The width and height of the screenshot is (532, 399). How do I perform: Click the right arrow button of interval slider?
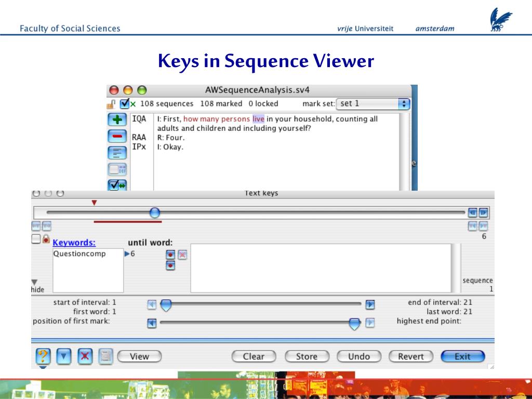370,304
